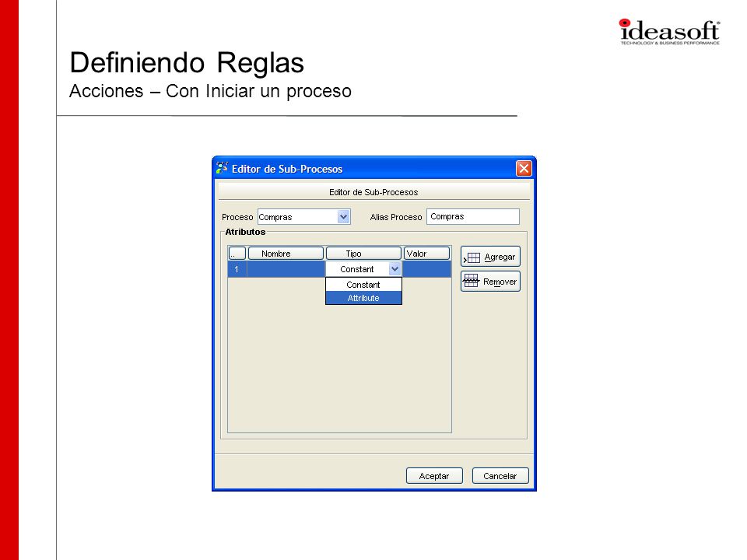The height and width of the screenshot is (560, 747).
Task: Click the Editor de Sub-Procesos title bar icon
Action: click(x=222, y=168)
